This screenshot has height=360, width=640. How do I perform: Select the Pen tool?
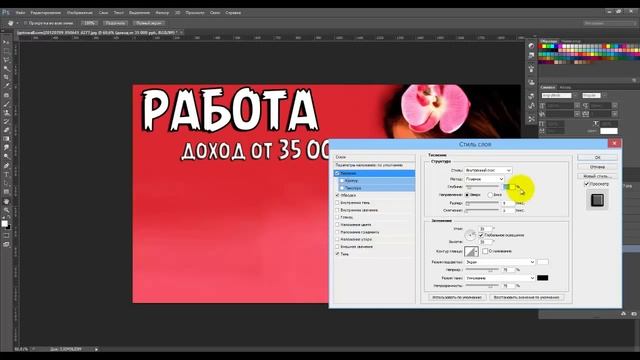[x=6, y=166]
